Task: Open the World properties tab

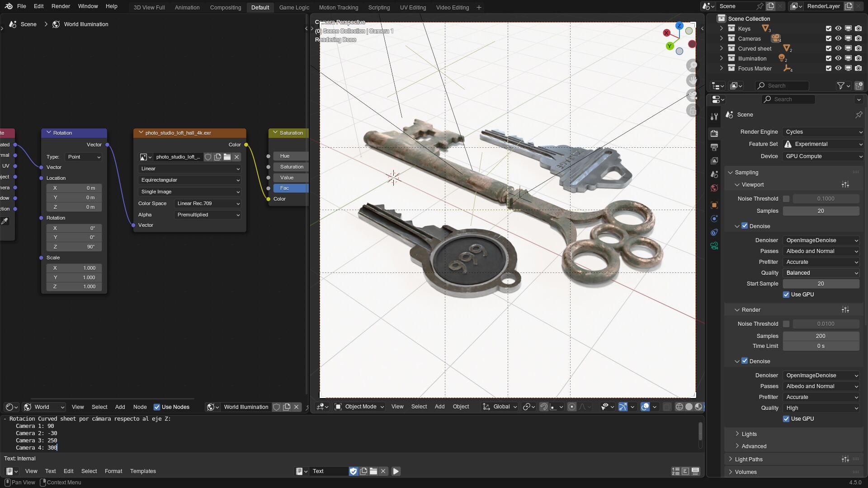Action: point(714,188)
